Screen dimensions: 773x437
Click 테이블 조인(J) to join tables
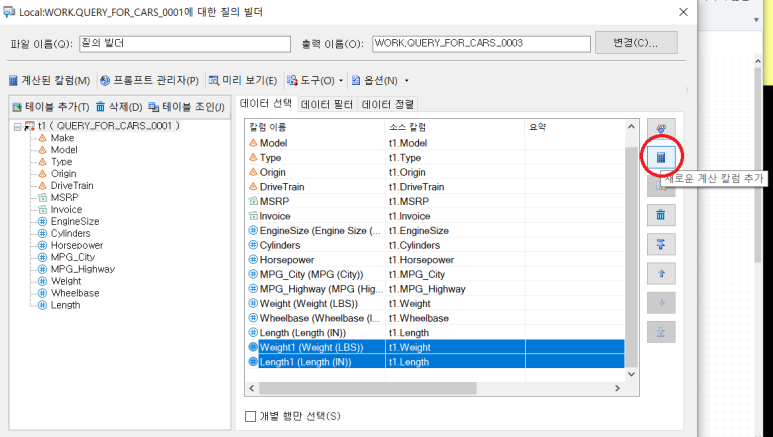[x=186, y=107]
